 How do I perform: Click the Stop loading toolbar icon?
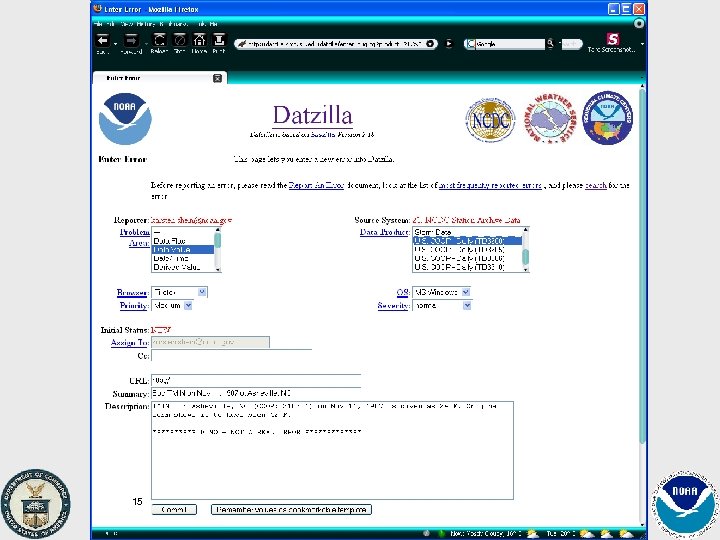(180, 40)
